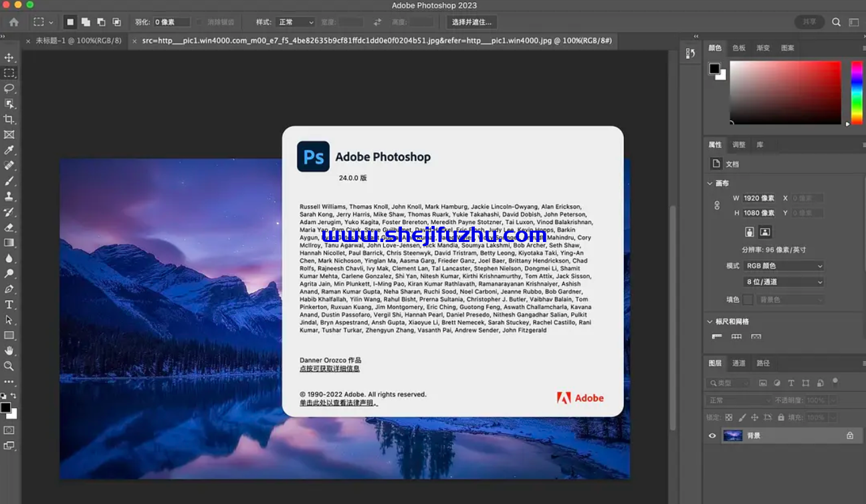
Task: Close the 未标题-1 document tab
Action: (28, 41)
